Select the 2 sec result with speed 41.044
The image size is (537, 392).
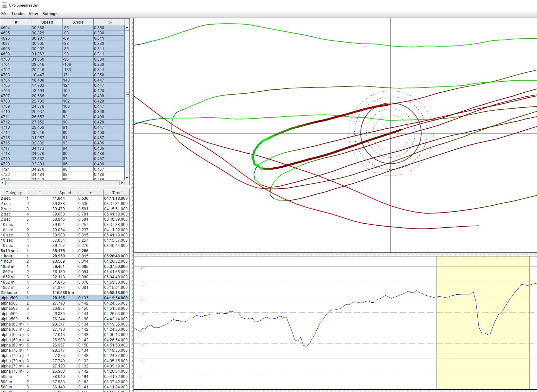[65, 198]
